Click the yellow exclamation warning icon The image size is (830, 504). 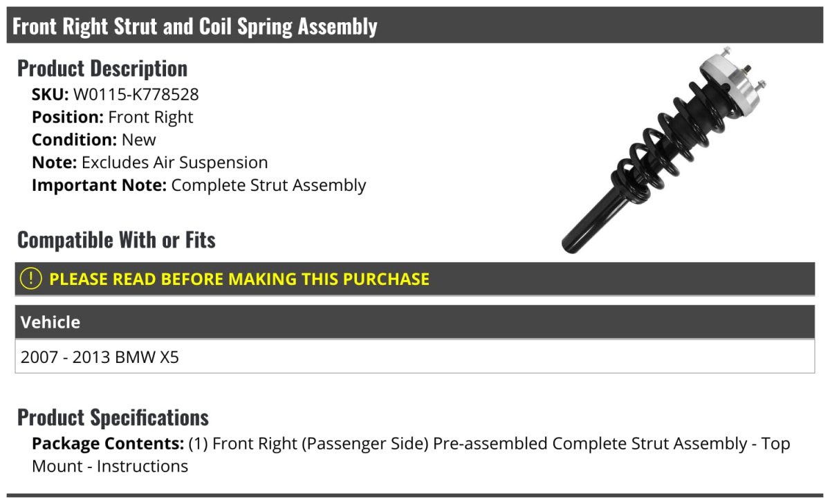[x=31, y=279]
